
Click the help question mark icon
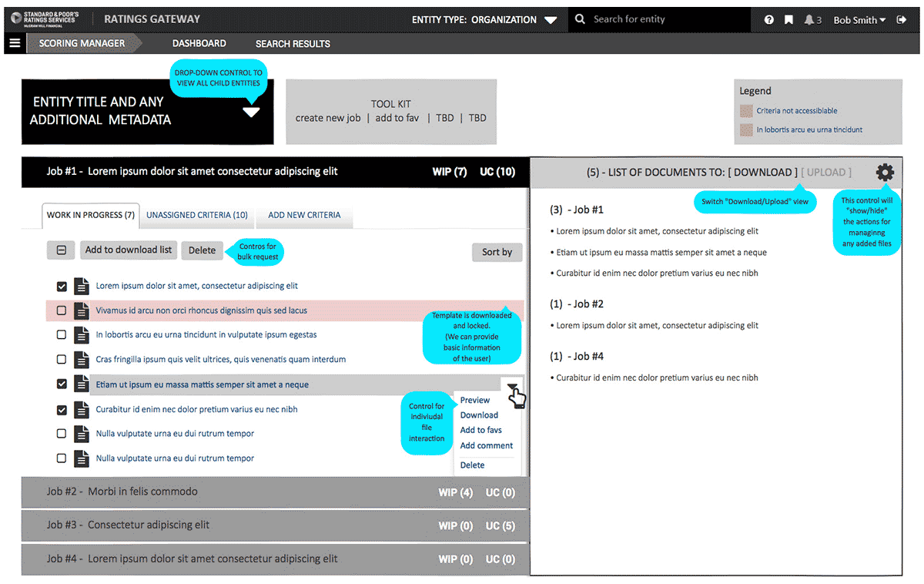tap(768, 20)
